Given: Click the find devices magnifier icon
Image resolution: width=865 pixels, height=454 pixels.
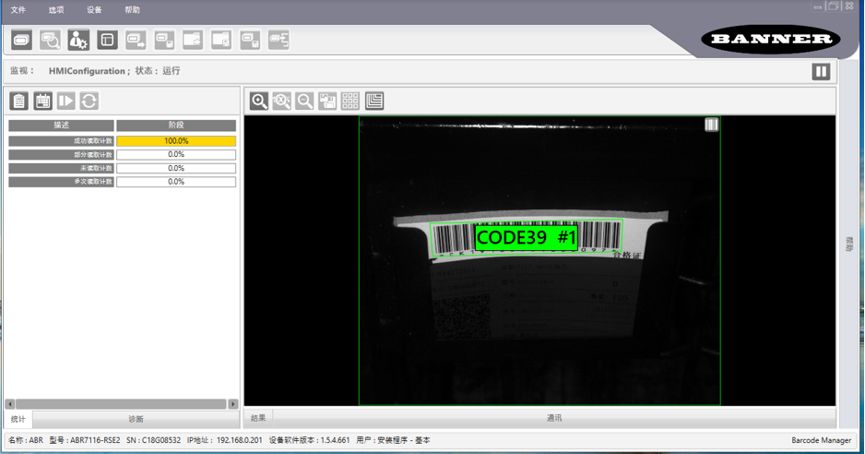Looking at the screenshot, I should pyautogui.click(x=50, y=40).
